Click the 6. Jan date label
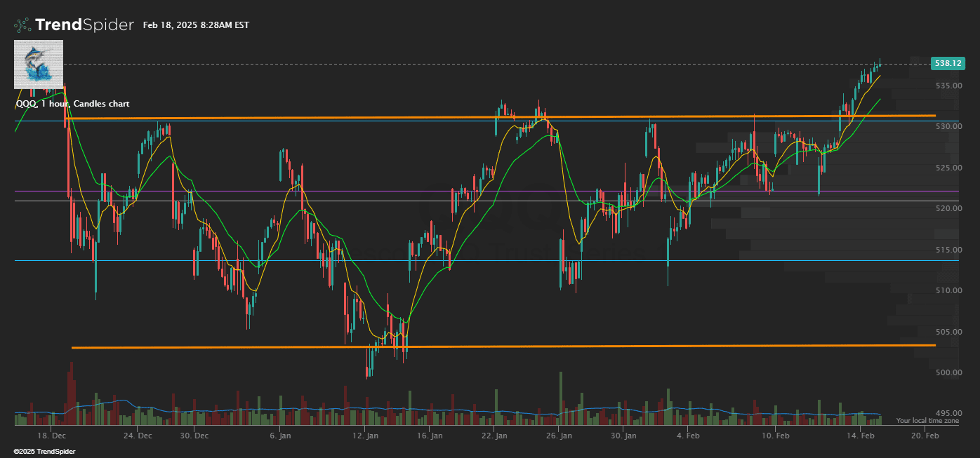Viewport: 980px width, 458px height. click(280, 436)
